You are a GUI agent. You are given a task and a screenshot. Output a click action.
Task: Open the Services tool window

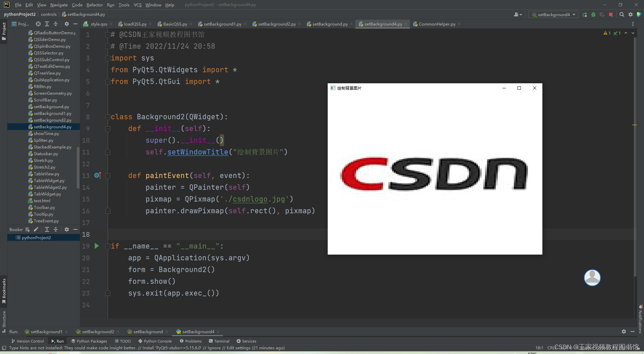246,341
